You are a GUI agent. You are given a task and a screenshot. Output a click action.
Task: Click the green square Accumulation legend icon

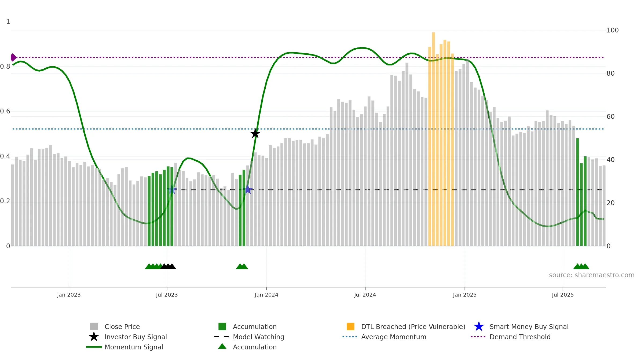pos(222,327)
